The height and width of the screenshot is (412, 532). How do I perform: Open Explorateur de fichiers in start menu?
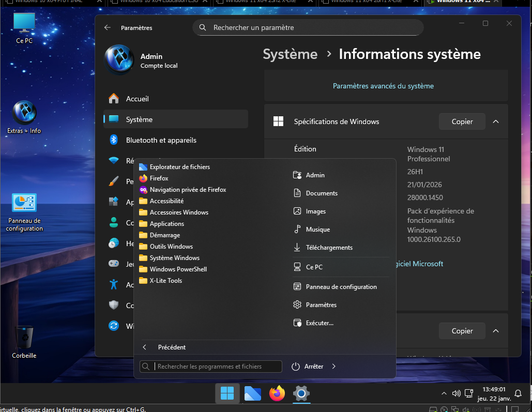[x=179, y=167]
